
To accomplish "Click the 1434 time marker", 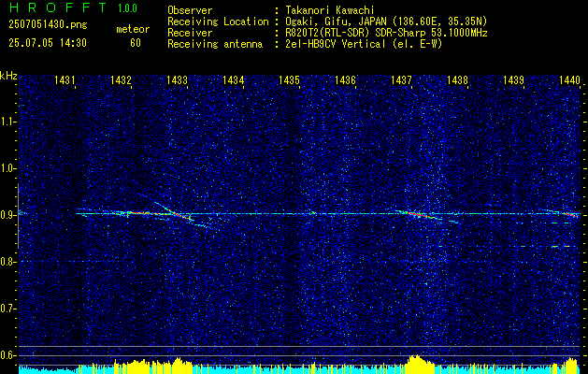I will pos(233,79).
